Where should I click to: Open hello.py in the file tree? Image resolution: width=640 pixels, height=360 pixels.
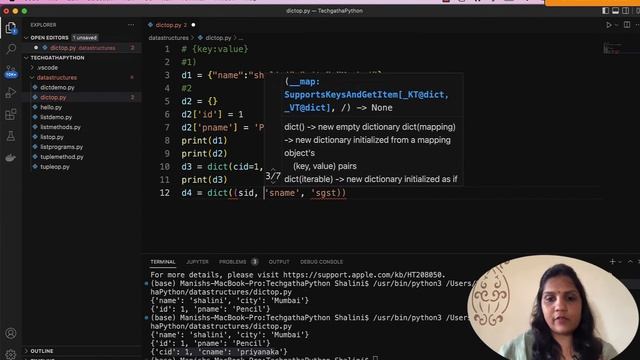(51, 107)
